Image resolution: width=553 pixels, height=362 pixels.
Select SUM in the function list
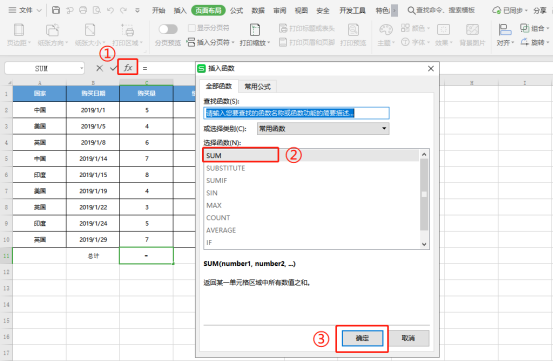311,156
